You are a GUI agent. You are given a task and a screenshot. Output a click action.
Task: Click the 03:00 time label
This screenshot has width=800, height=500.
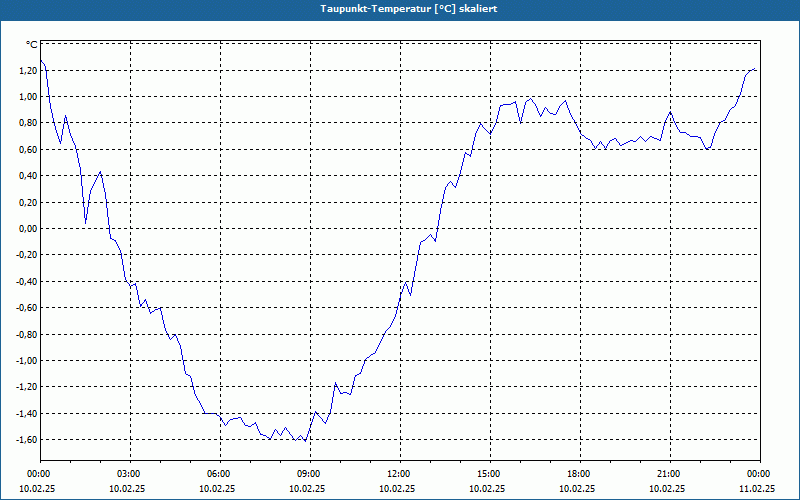pyautogui.click(x=130, y=474)
